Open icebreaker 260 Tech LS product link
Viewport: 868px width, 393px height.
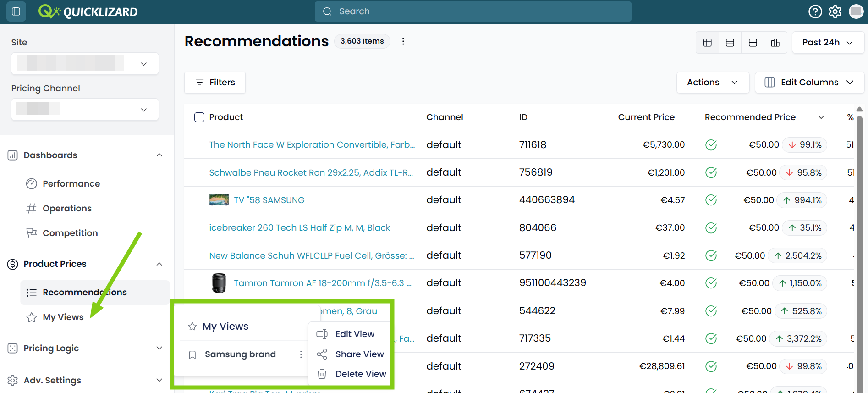coord(300,228)
